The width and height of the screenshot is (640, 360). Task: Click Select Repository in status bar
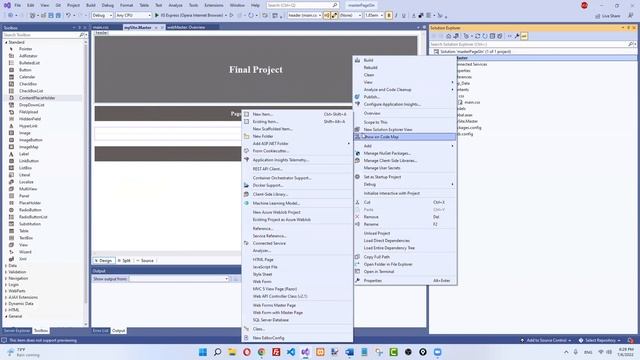click(600, 340)
